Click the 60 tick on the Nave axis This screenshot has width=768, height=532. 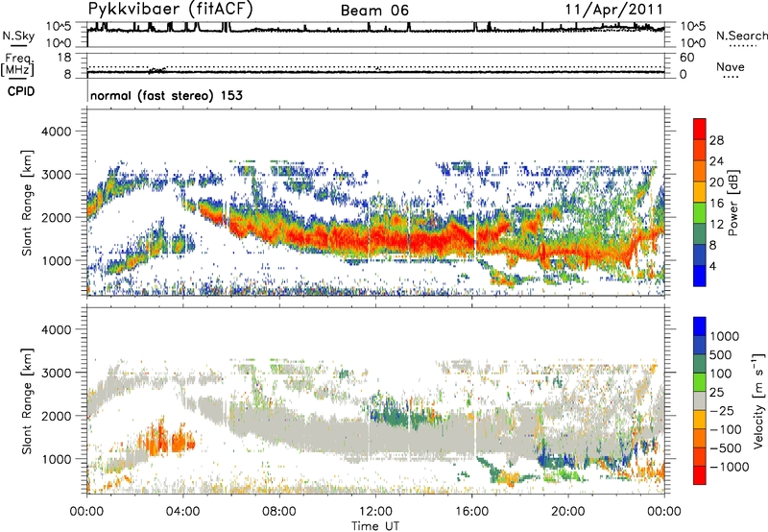point(686,58)
